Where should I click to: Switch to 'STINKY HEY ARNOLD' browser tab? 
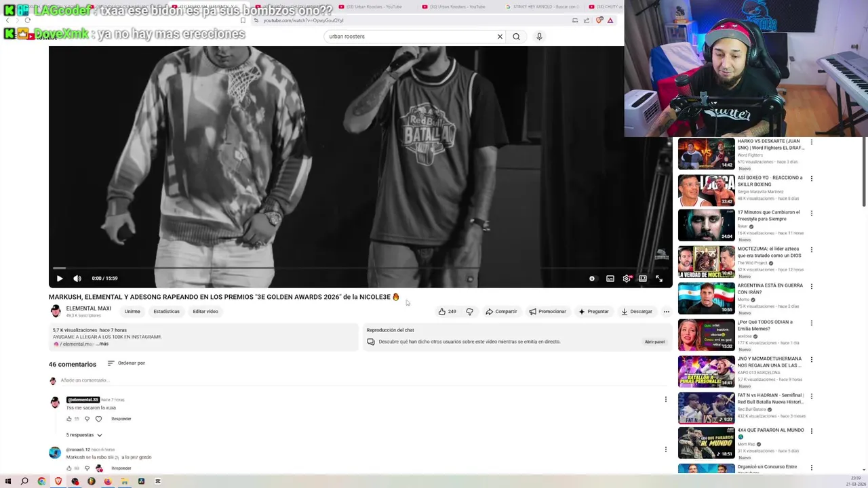tap(541, 7)
